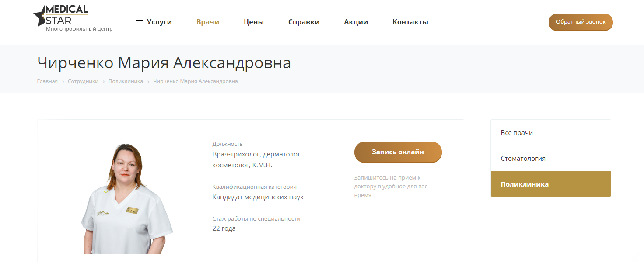Go to the Врачи menu section
The width and height of the screenshot is (644, 263).
pos(208,22)
